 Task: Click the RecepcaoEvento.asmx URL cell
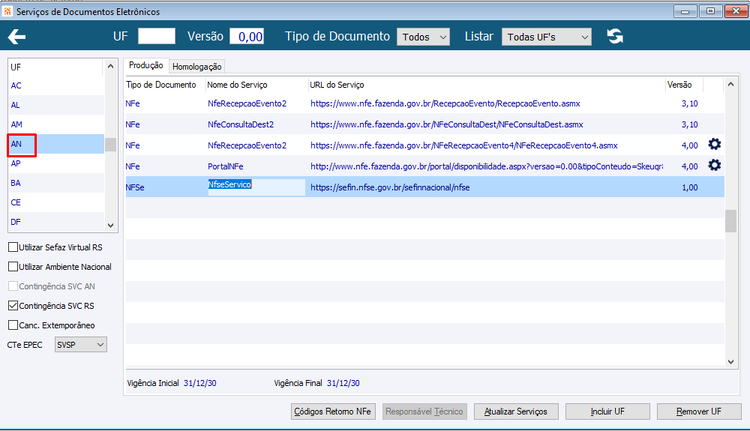point(445,103)
